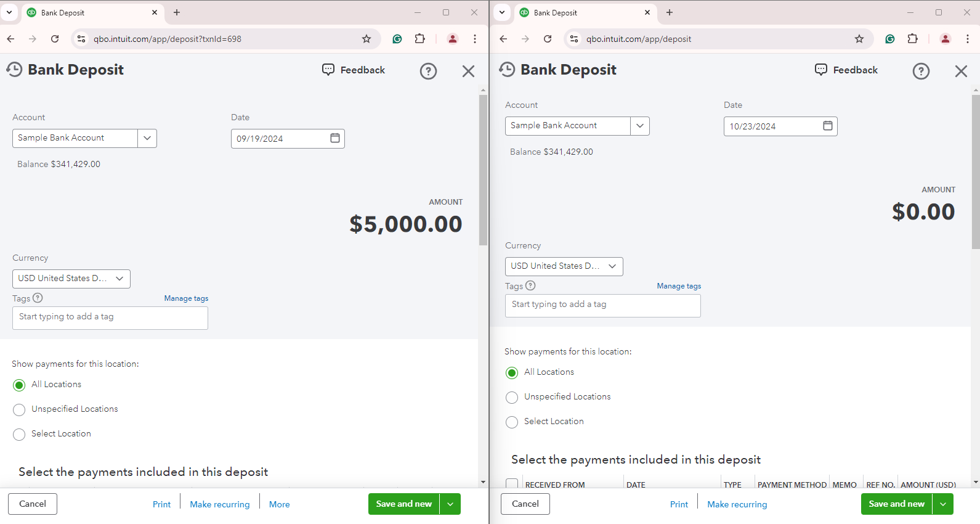Bookmark the deposit?txnId=698 page with star icon
The height and width of the screenshot is (524, 980).
[x=366, y=39]
